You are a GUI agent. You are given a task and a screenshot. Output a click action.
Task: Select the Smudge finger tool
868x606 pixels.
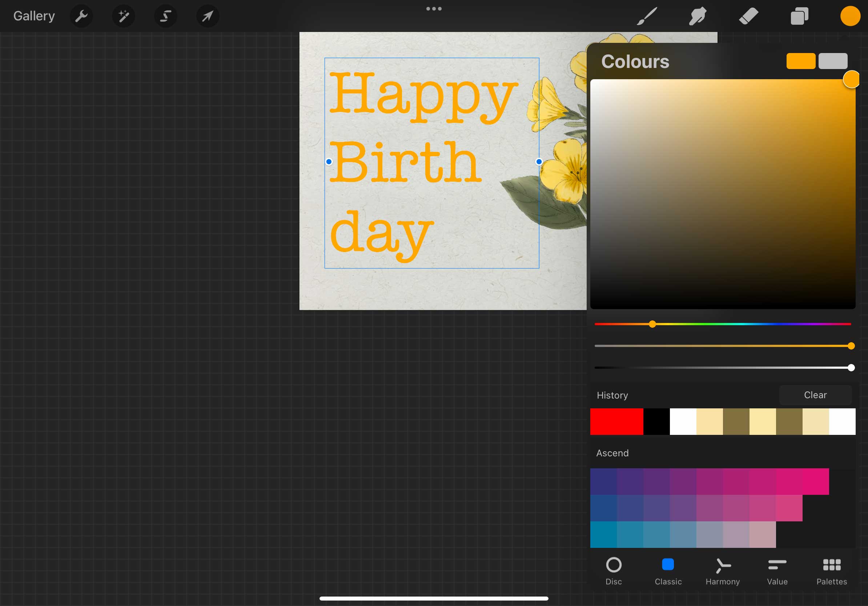pyautogui.click(x=697, y=16)
